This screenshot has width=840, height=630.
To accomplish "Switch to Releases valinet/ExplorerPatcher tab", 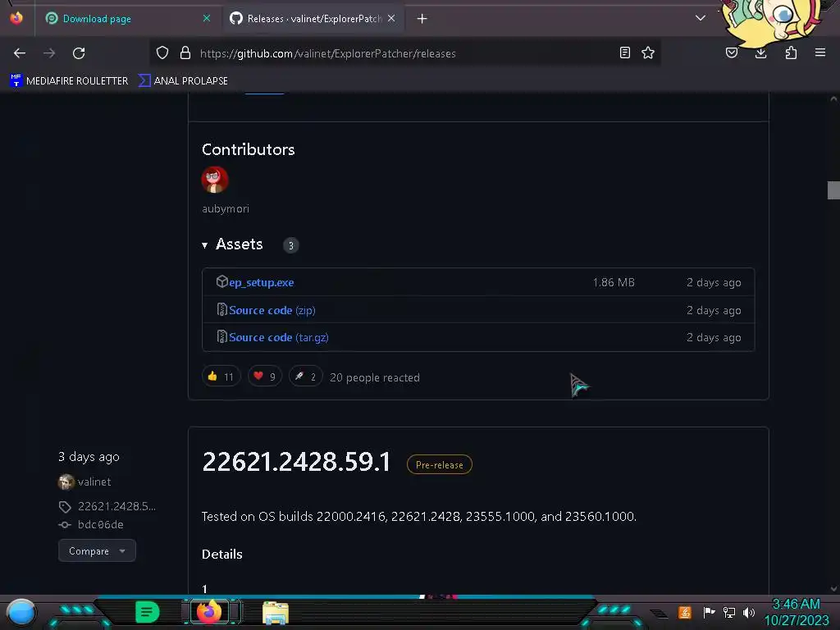I will click(314, 19).
